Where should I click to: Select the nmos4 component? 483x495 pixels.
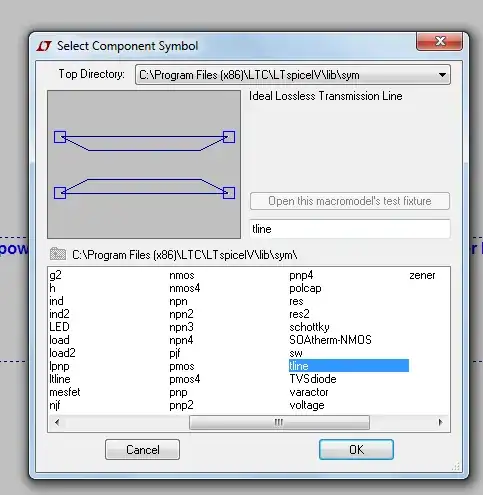[185, 288]
